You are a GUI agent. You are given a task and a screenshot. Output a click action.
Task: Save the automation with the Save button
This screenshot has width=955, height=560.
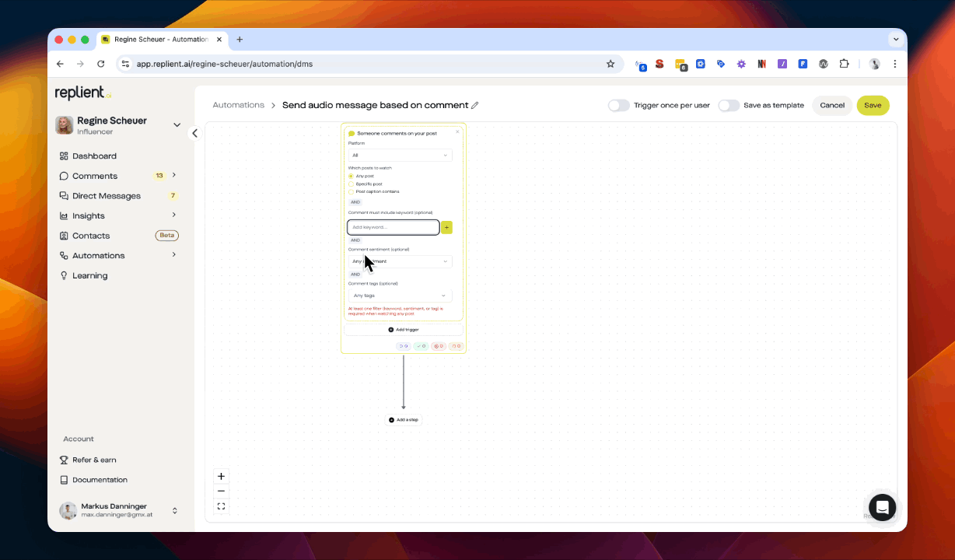(x=873, y=105)
